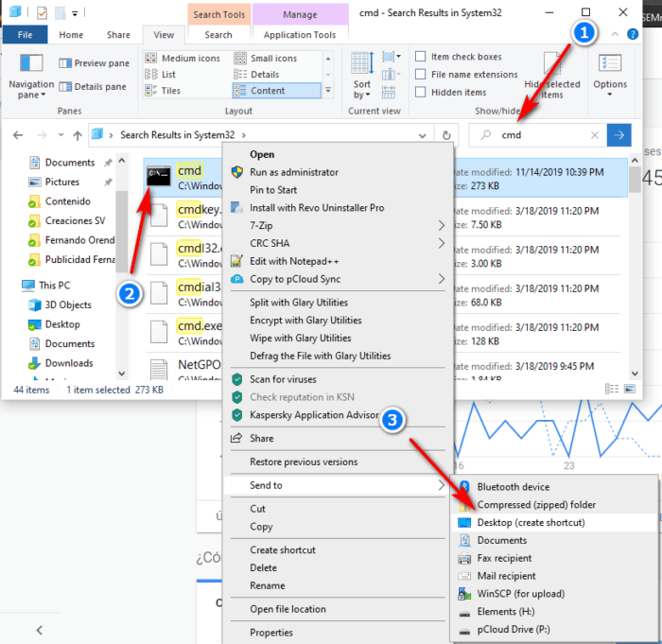
Task: Open the Search tab
Action: 218,35
